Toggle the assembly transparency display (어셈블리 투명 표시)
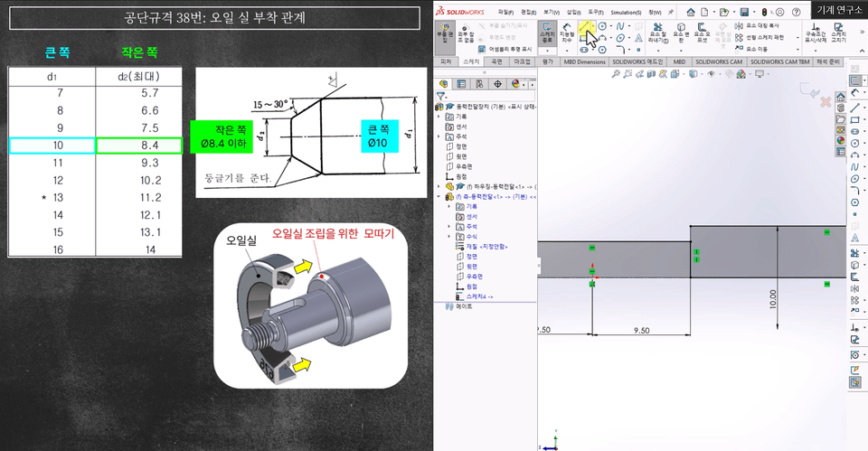The width and height of the screenshot is (868, 451). (x=506, y=49)
